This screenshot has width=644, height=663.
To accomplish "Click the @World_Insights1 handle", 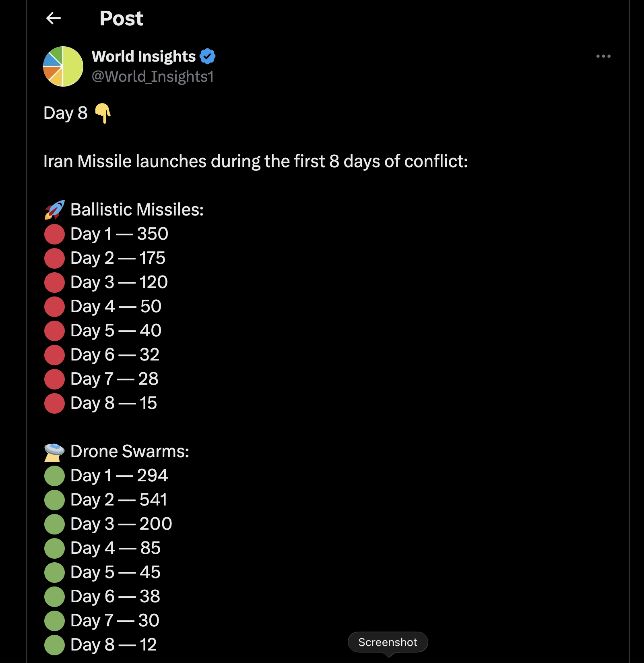I will (153, 77).
